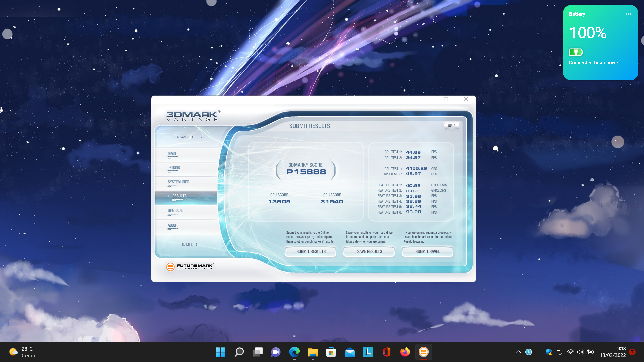The image size is (644, 362).
Task: Open Microsoft Edge from taskbar
Action: [294, 352]
